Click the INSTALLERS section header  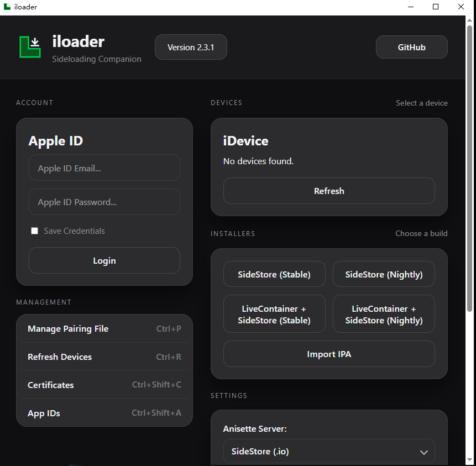(233, 233)
